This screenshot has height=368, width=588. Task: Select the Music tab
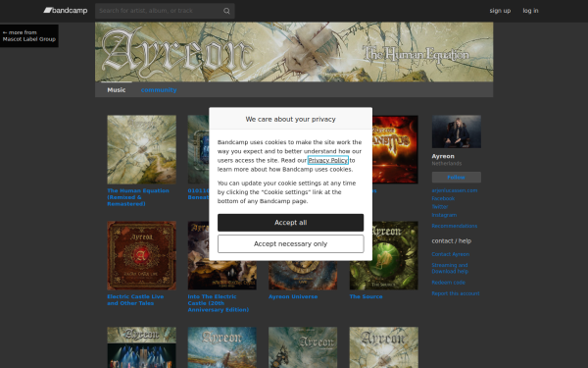pos(117,89)
